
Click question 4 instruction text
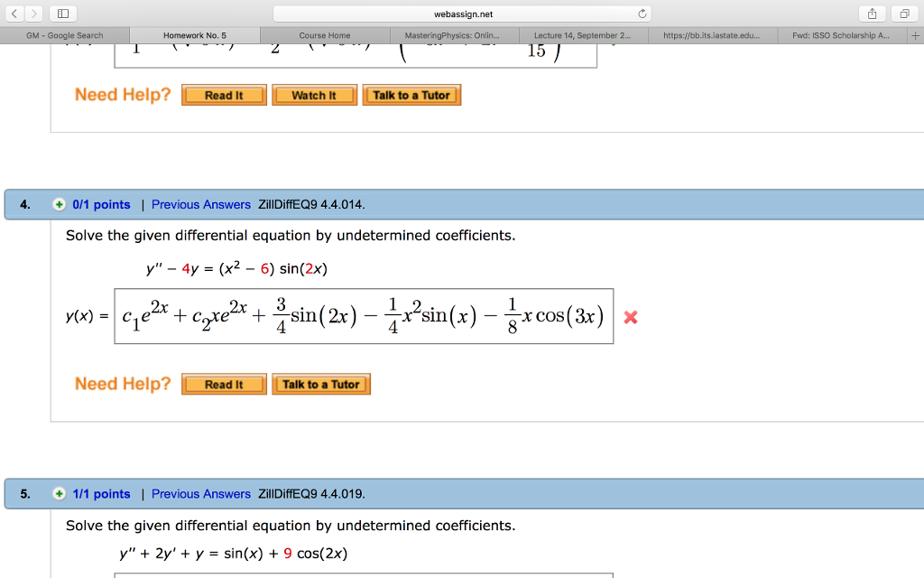(291, 236)
